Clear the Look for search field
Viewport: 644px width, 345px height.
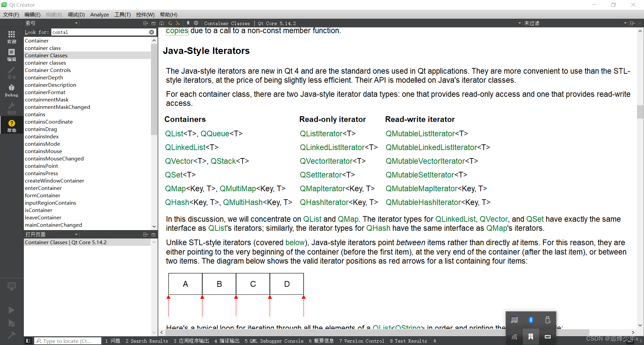click(152, 32)
